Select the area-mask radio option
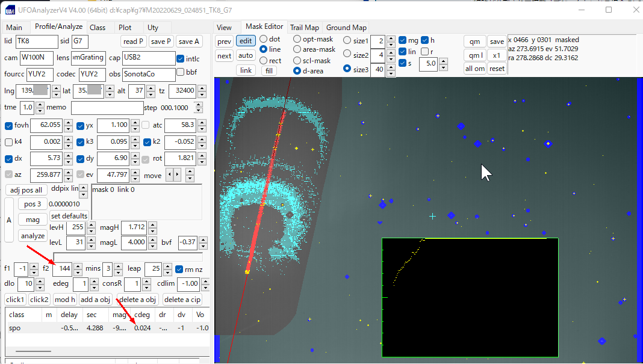The height and width of the screenshot is (364, 643). tap(298, 50)
